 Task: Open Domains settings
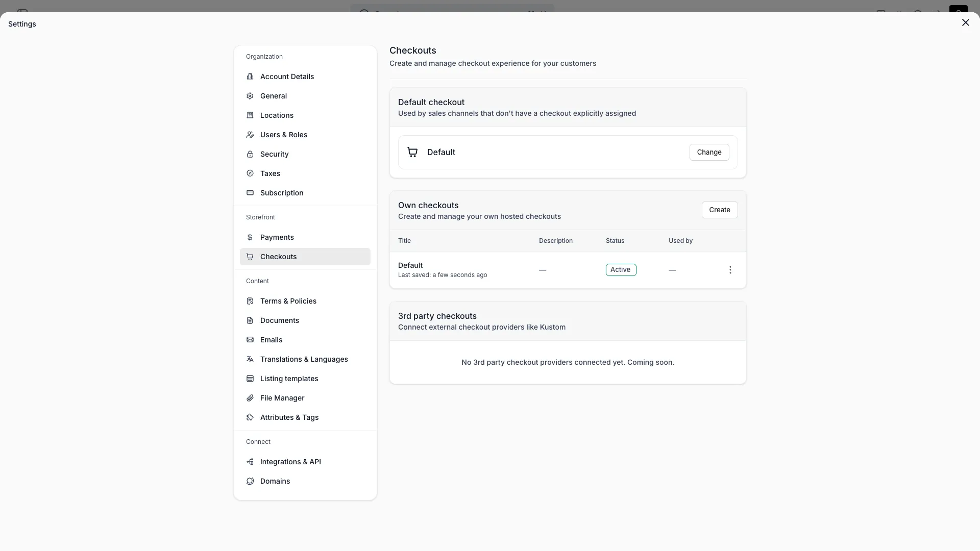(305, 481)
